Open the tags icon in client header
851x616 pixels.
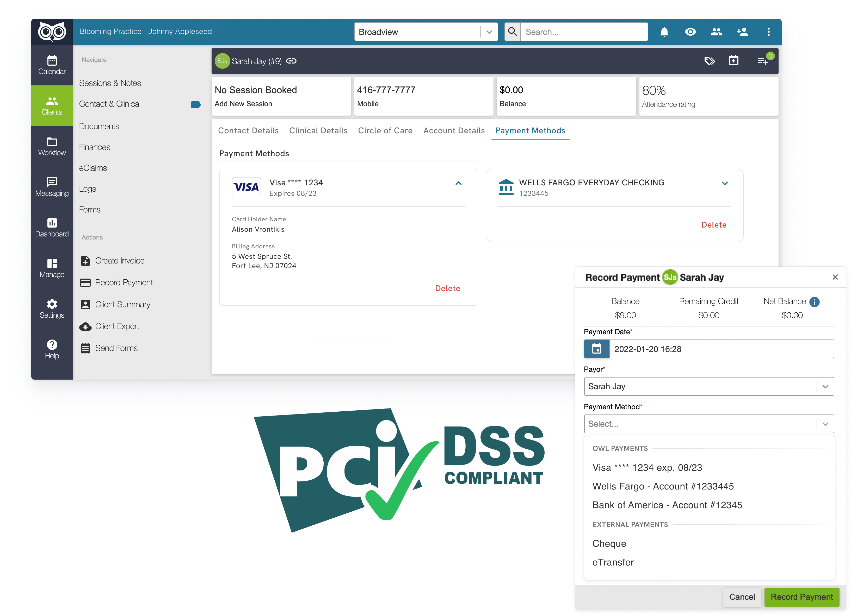[709, 61]
